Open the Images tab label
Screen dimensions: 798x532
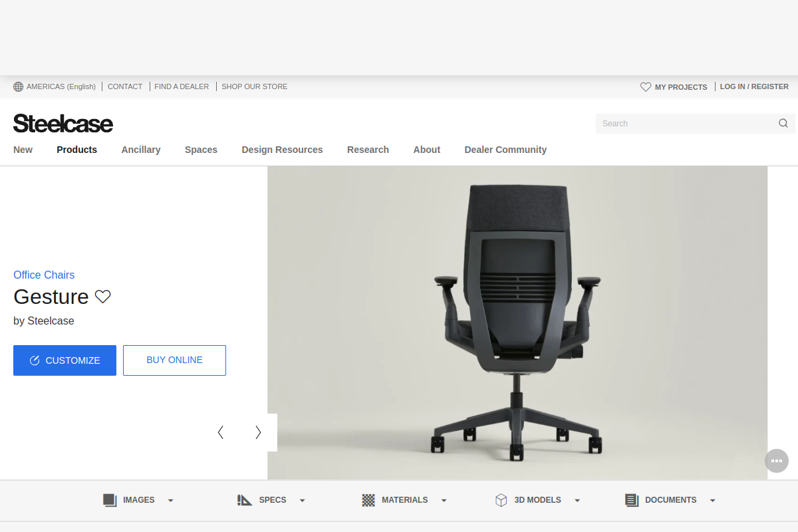tap(138, 500)
